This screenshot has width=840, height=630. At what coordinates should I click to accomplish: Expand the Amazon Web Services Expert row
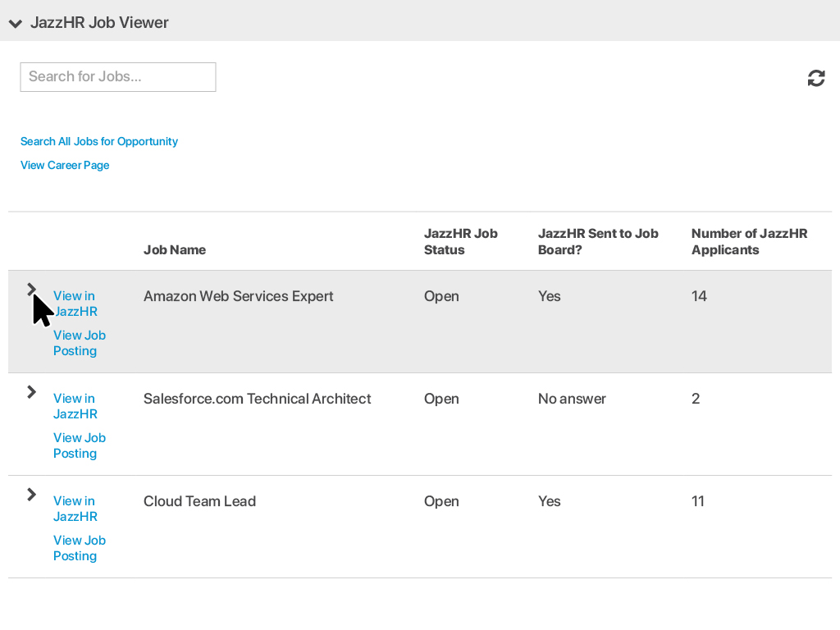point(31,289)
